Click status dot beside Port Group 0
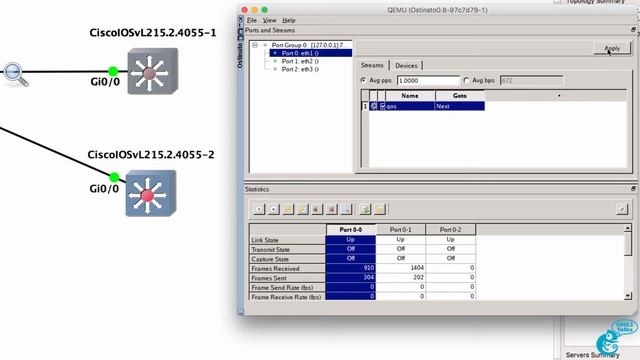The width and height of the screenshot is (640, 360). pos(265,45)
